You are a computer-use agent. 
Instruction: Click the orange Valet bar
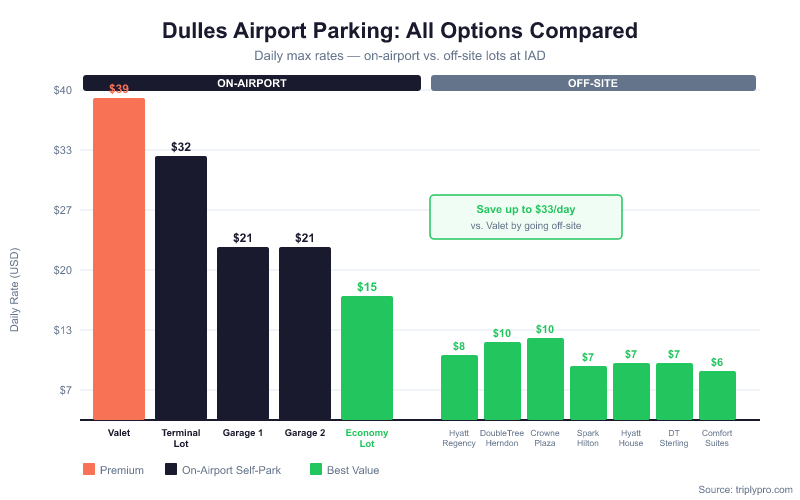[119, 258]
